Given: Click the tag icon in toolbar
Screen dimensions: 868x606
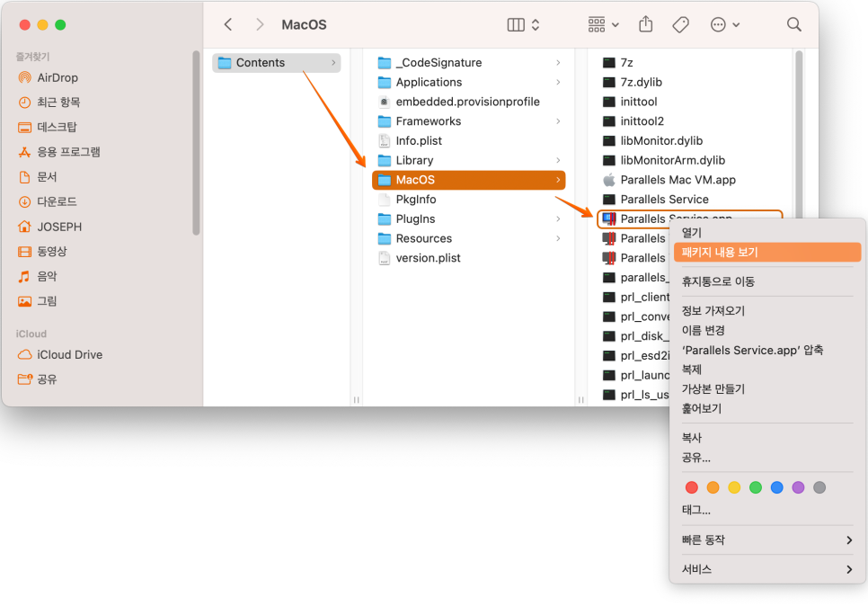Looking at the screenshot, I should coord(680,24).
